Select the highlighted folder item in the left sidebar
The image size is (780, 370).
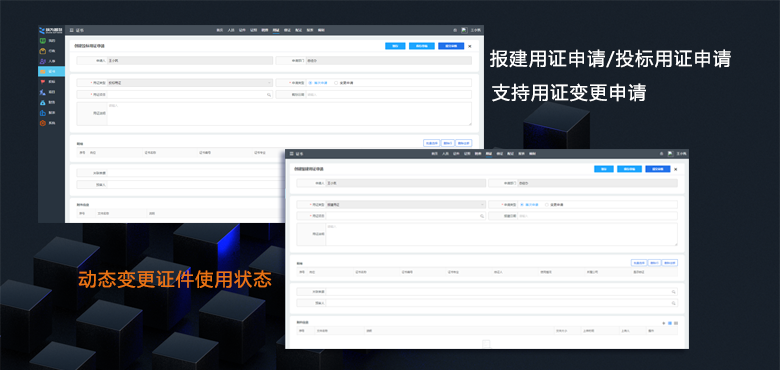(x=51, y=71)
